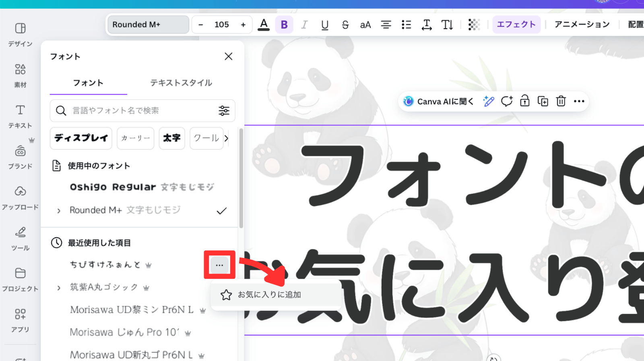The width and height of the screenshot is (644, 361).
Task: Delete the selected text element
Action: coord(561,102)
